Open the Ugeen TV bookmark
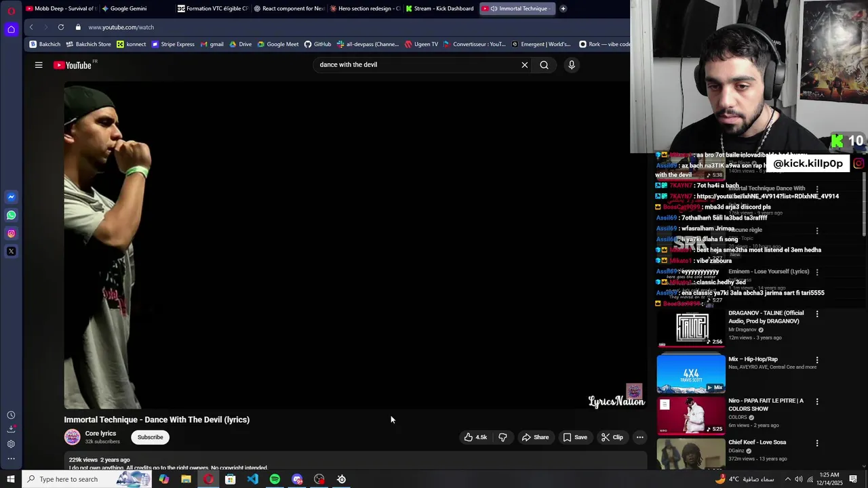This screenshot has width=868, height=488. pos(421,44)
